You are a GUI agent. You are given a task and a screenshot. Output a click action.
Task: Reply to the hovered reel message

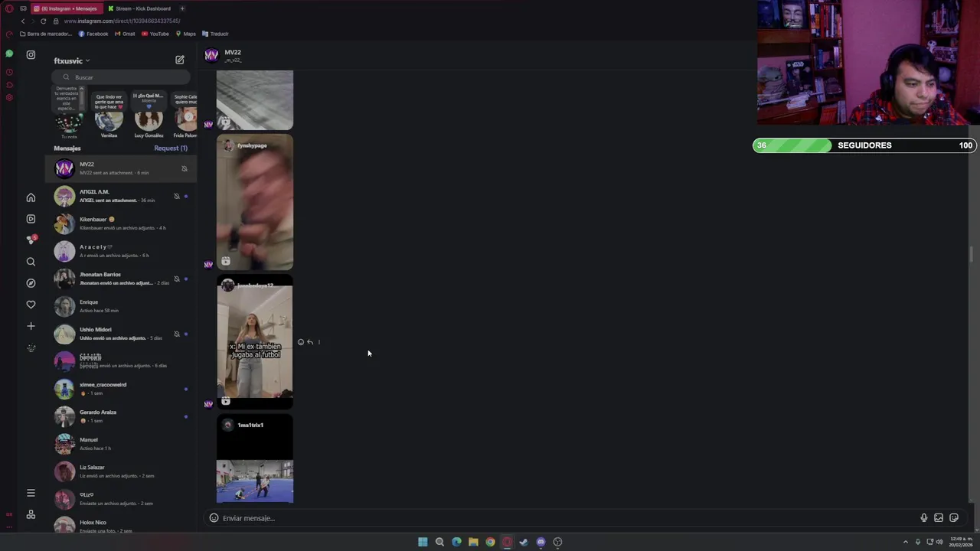tap(310, 342)
